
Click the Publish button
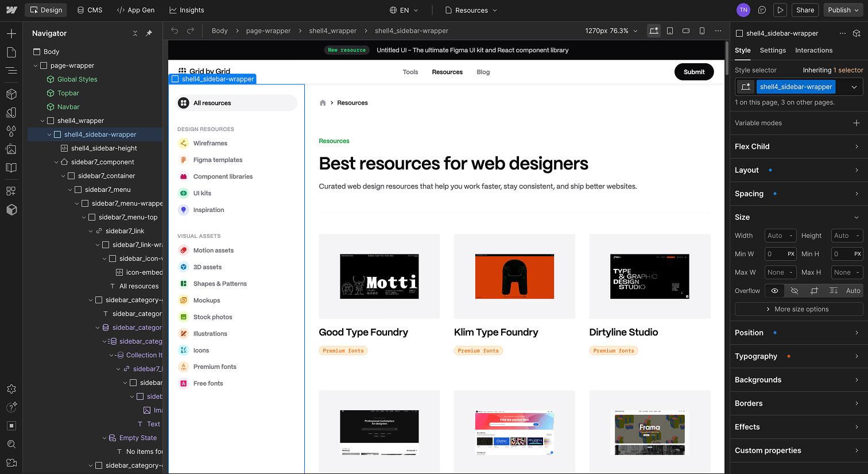(x=839, y=10)
